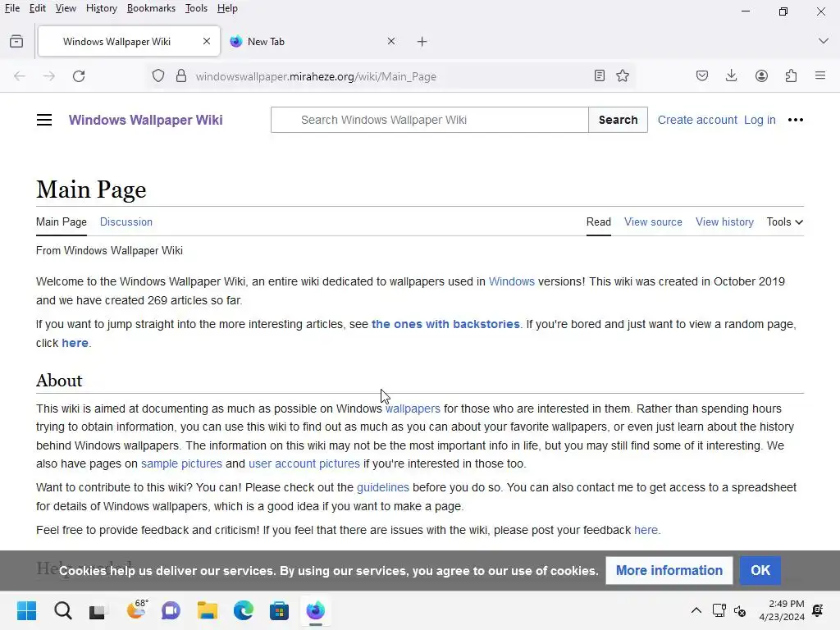Open the Edit menu
This screenshot has width=840, height=630.
(38, 8)
